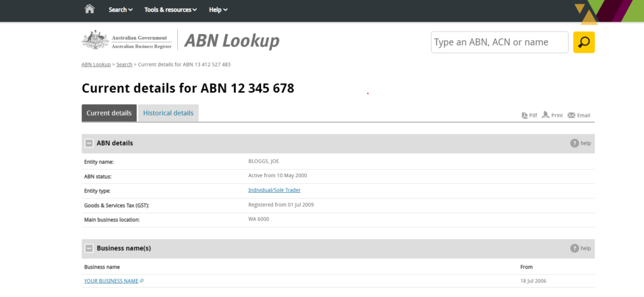
Task: Click the 'Current details for ABN 12 345 678' heading
Action: click(187, 88)
